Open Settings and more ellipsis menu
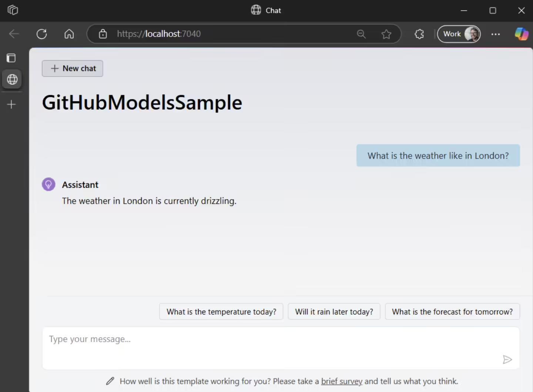This screenshot has height=392, width=533. [496, 34]
